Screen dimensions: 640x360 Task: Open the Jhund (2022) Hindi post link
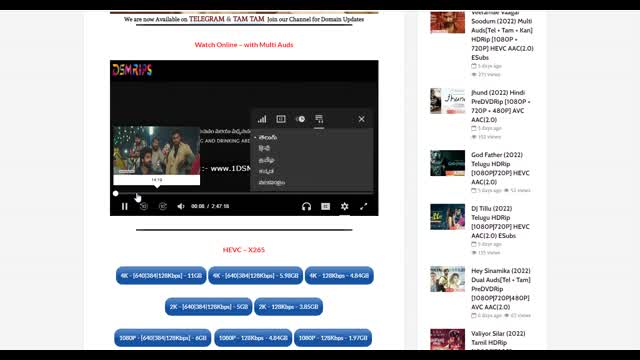(501, 106)
